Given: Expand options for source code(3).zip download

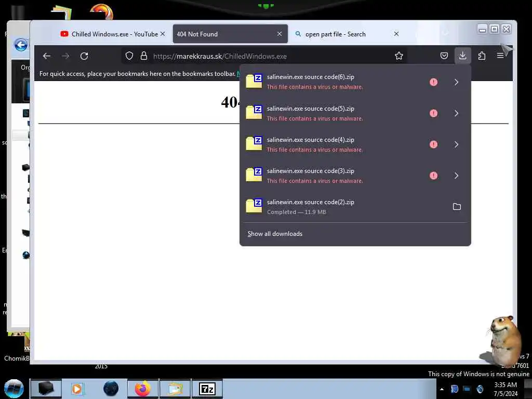Looking at the screenshot, I should (456, 176).
